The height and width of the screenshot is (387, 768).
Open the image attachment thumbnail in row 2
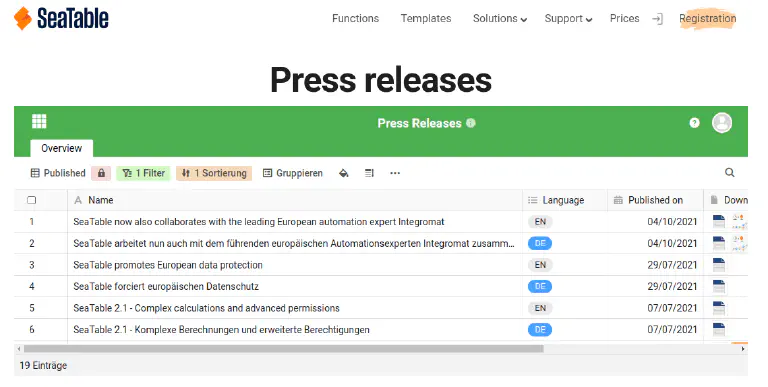(x=740, y=243)
